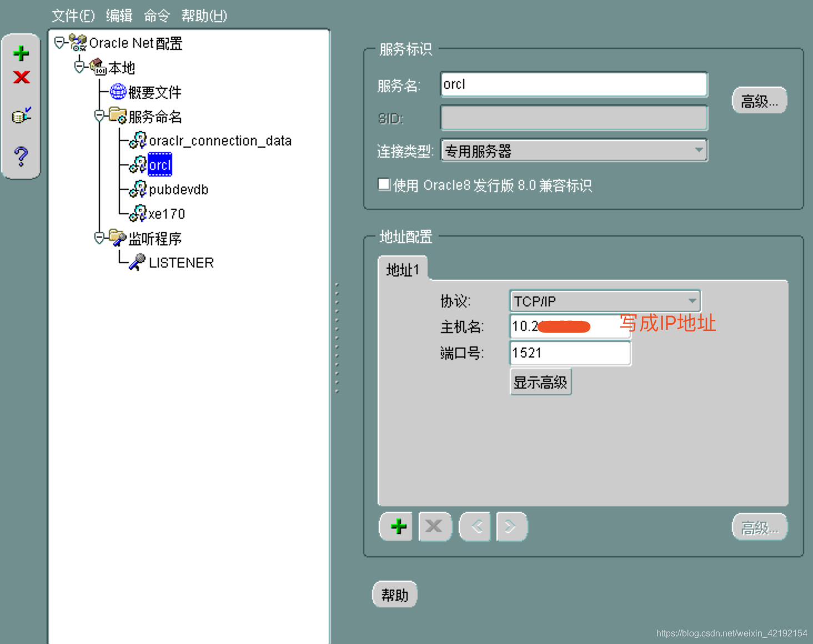
Task: Select the pubdevdb tree entry
Action: [178, 190]
